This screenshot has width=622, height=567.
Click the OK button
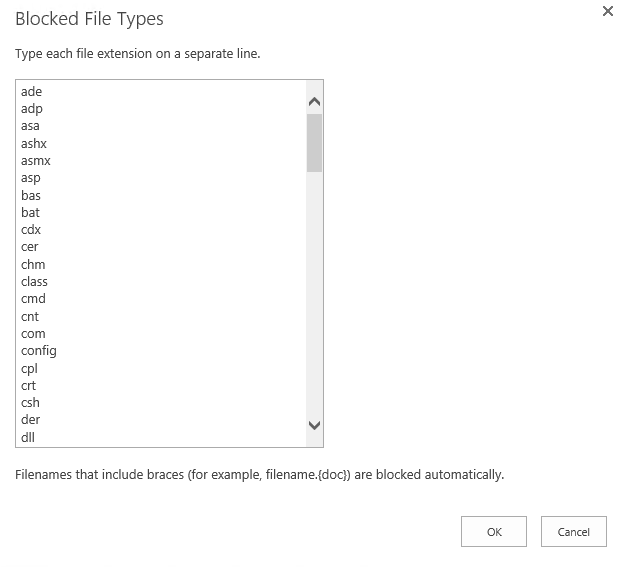tap(494, 532)
